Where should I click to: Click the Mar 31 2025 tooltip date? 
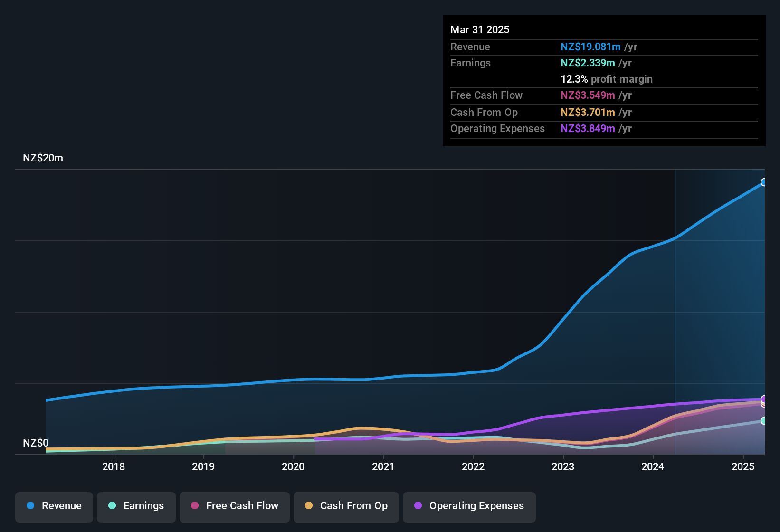pyautogui.click(x=480, y=30)
